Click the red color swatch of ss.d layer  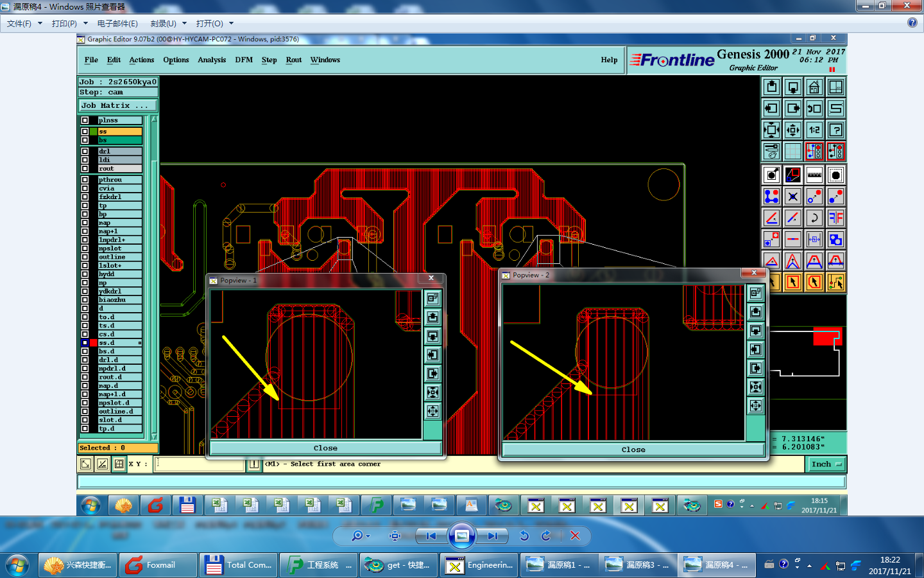click(x=94, y=343)
